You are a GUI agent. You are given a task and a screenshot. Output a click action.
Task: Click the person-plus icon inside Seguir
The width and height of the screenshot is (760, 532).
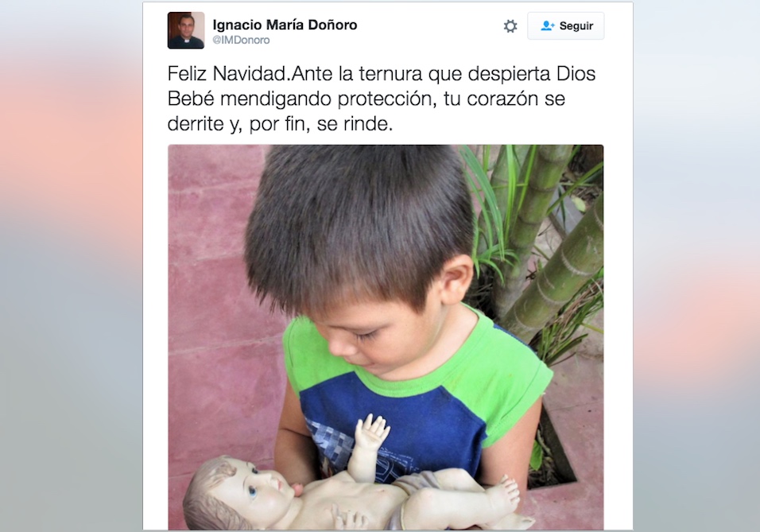point(547,25)
